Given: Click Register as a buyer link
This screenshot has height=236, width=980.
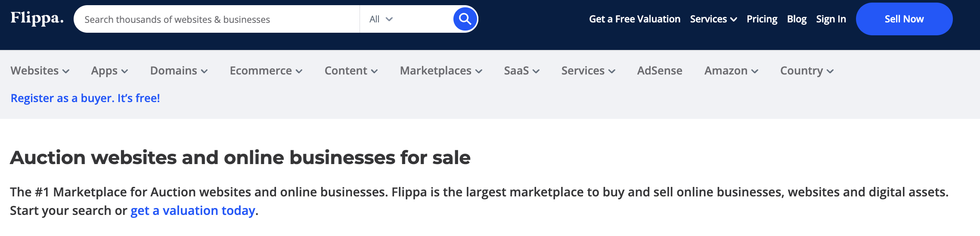Looking at the screenshot, I should point(85,98).
